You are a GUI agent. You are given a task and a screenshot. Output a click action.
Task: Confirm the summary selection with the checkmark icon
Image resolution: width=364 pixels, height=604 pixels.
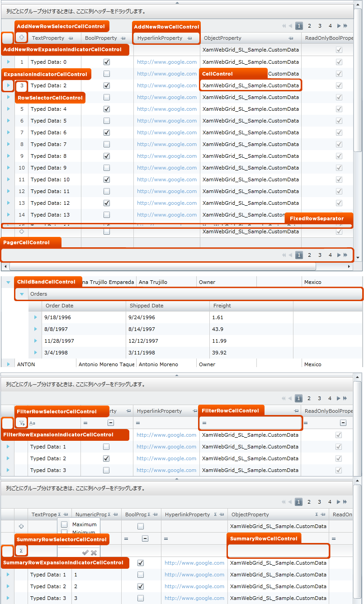coord(85,552)
